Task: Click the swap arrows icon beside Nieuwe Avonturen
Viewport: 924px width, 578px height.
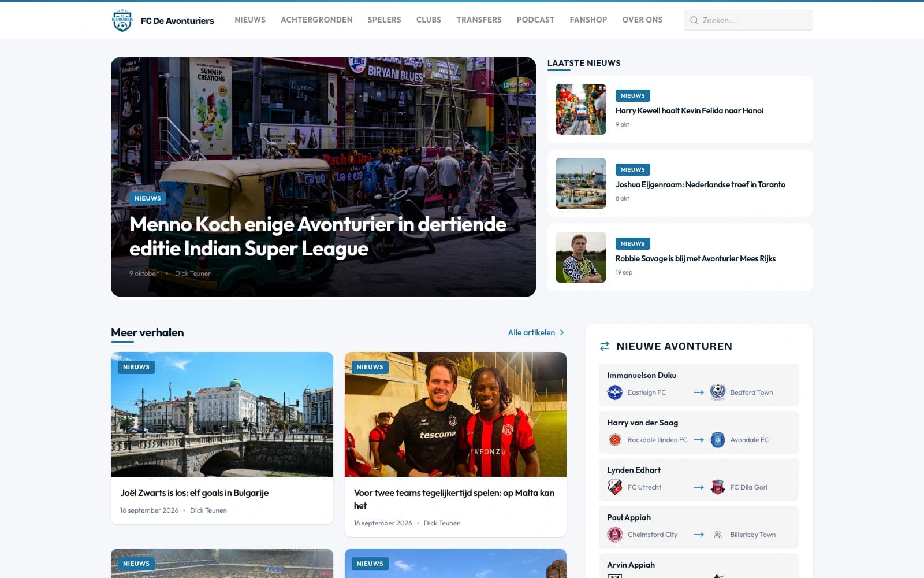Action: (x=605, y=346)
